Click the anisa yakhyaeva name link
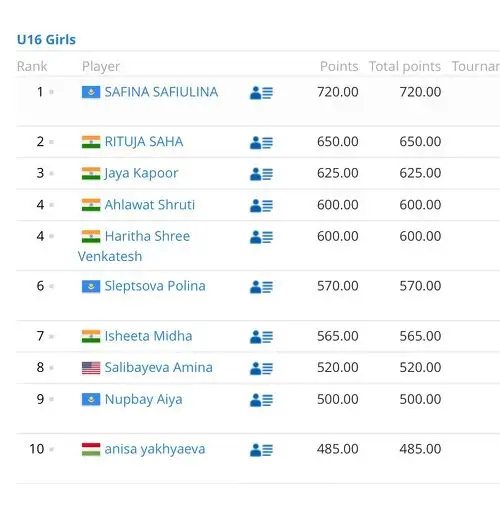Image resolution: width=500 pixels, height=508 pixels. point(155,449)
